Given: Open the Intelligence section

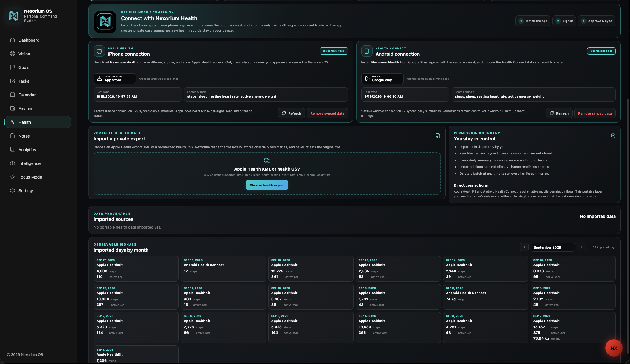Looking at the screenshot, I should (38, 163).
